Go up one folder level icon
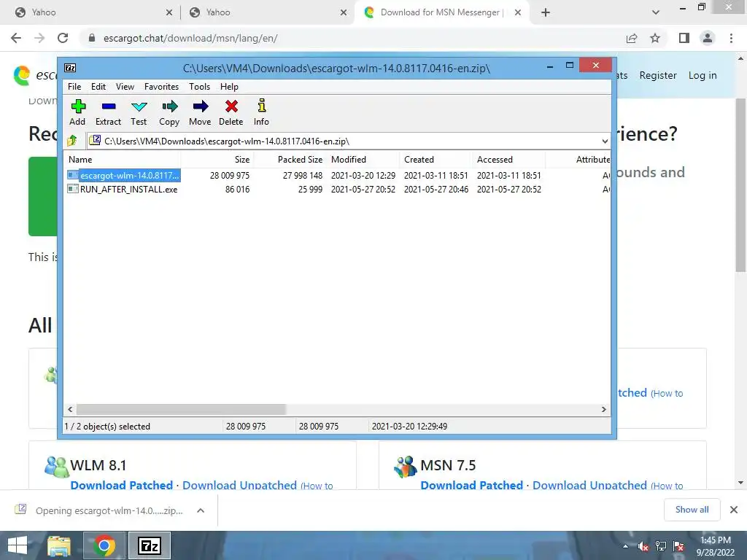The height and width of the screenshot is (560, 747). pyautogui.click(x=72, y=141)
